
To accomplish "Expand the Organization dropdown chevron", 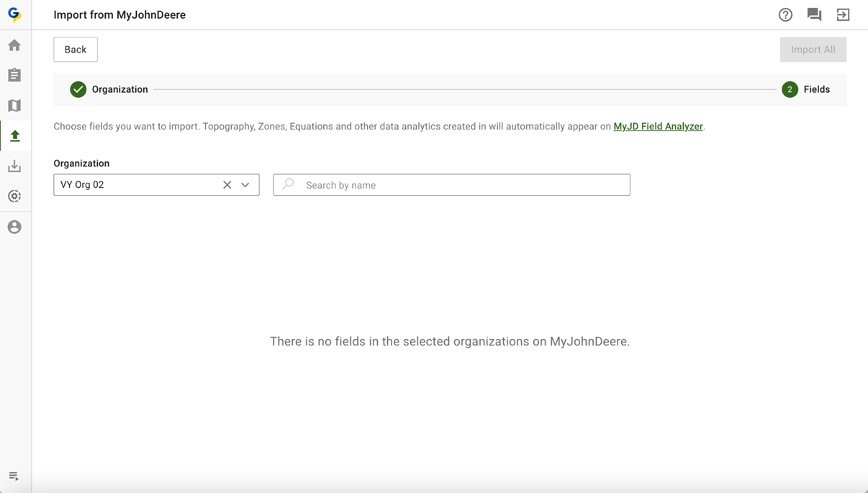I will (245, 185).
